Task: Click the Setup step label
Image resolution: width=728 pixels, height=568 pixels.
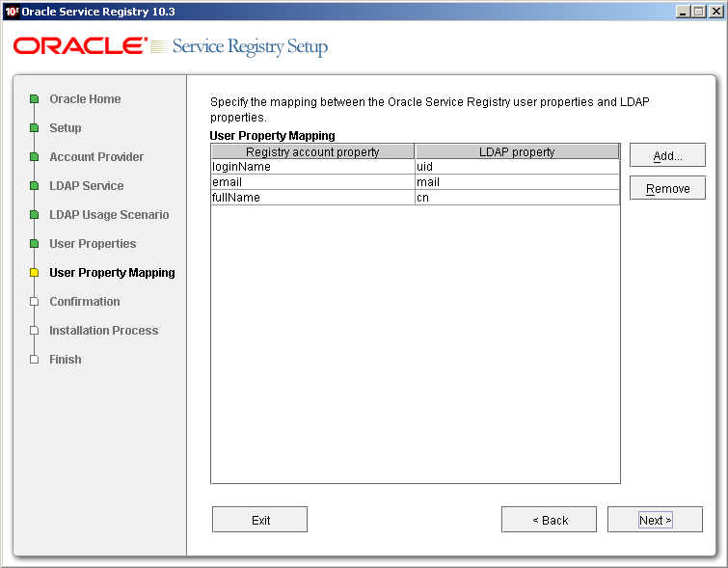Action: [66, 127]
